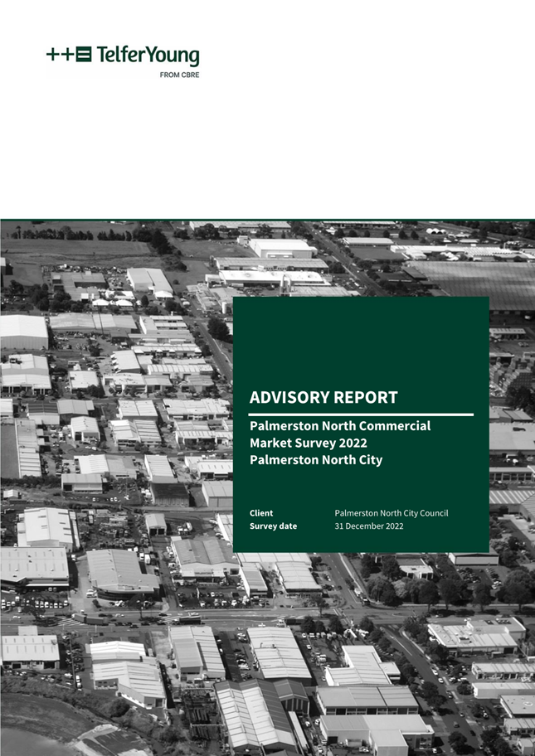Click the "ADVISORY REPORT" heading
Viewport: 535px width, 756px height.
click(323, 398)
